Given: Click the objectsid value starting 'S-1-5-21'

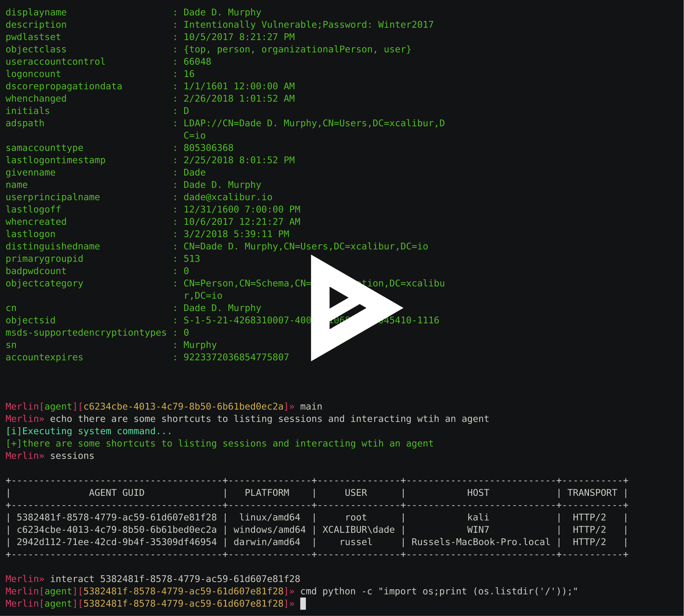Looking at the screenshot, I should click(x=311, y=320).
